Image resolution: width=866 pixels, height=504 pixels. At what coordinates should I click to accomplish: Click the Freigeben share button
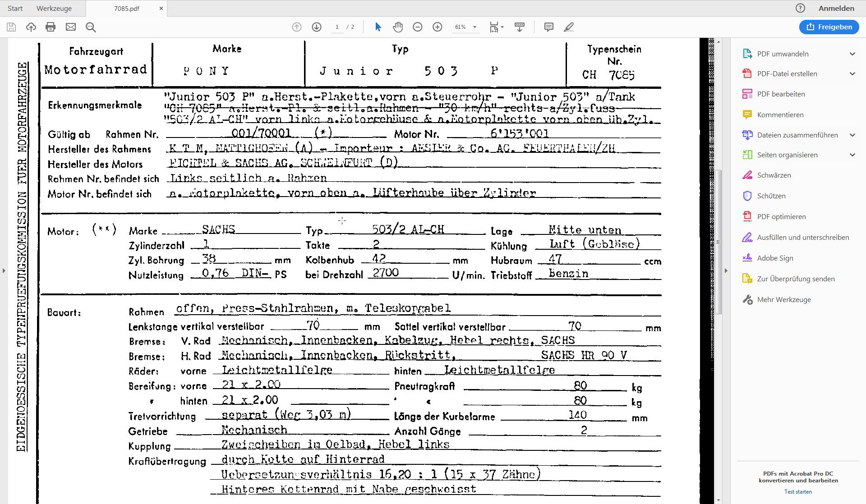[829, 27]
